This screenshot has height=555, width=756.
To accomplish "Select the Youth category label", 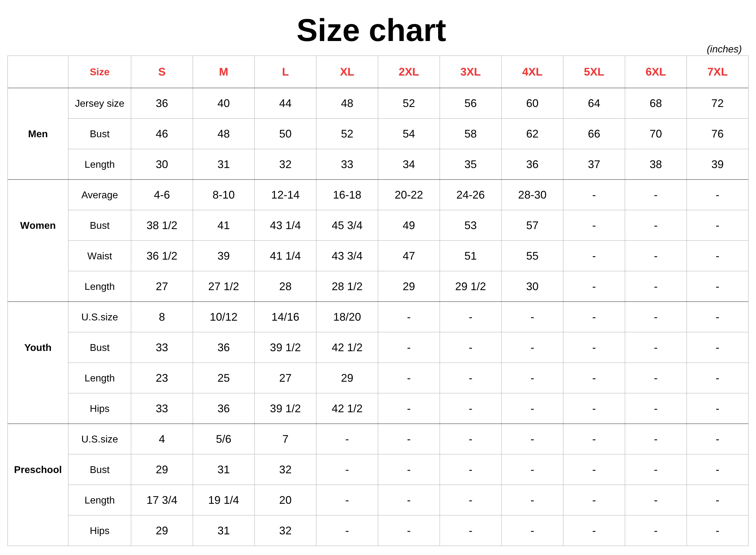I will click(38, 347).
